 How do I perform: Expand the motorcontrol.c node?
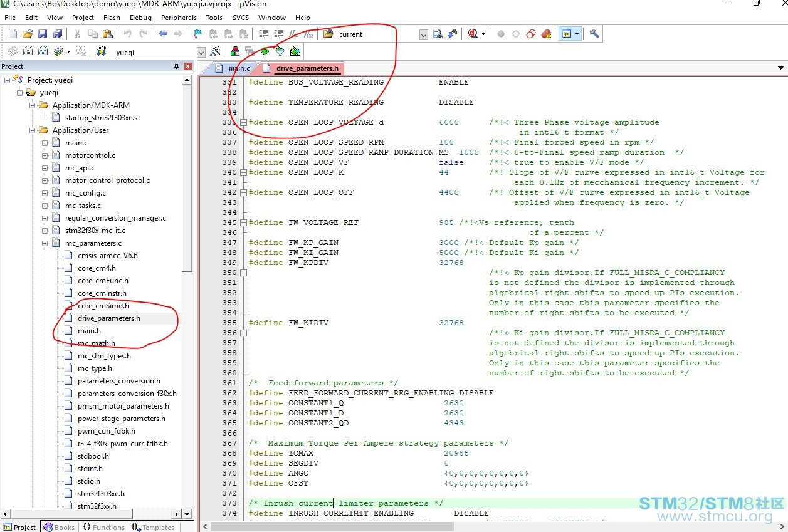[45, 155]
